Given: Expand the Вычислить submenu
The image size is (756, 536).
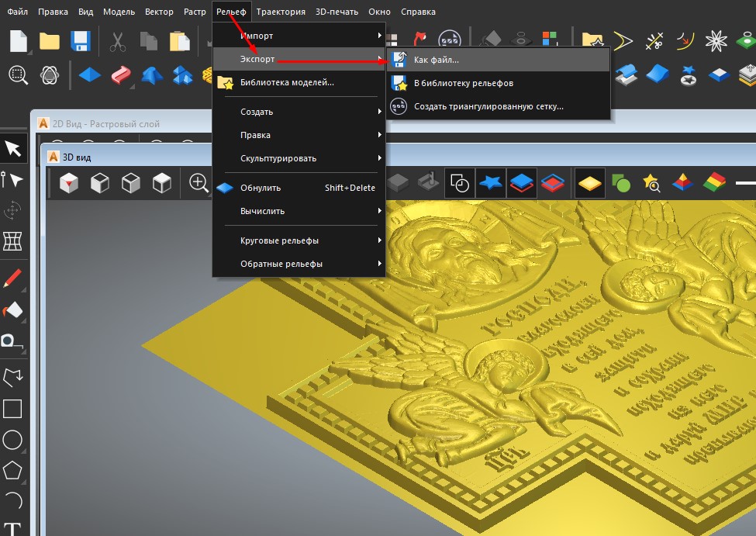Looking at the screenshot, I should click(x=299, y=211).
